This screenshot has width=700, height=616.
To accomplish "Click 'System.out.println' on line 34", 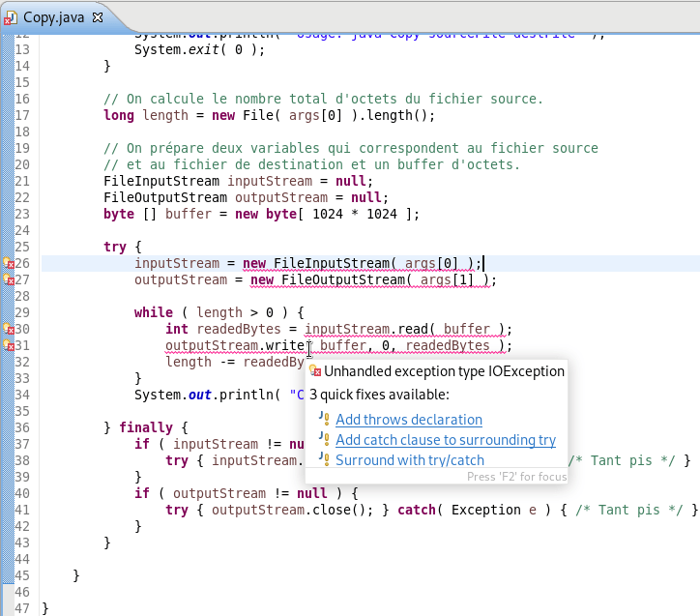I will 203,396.
